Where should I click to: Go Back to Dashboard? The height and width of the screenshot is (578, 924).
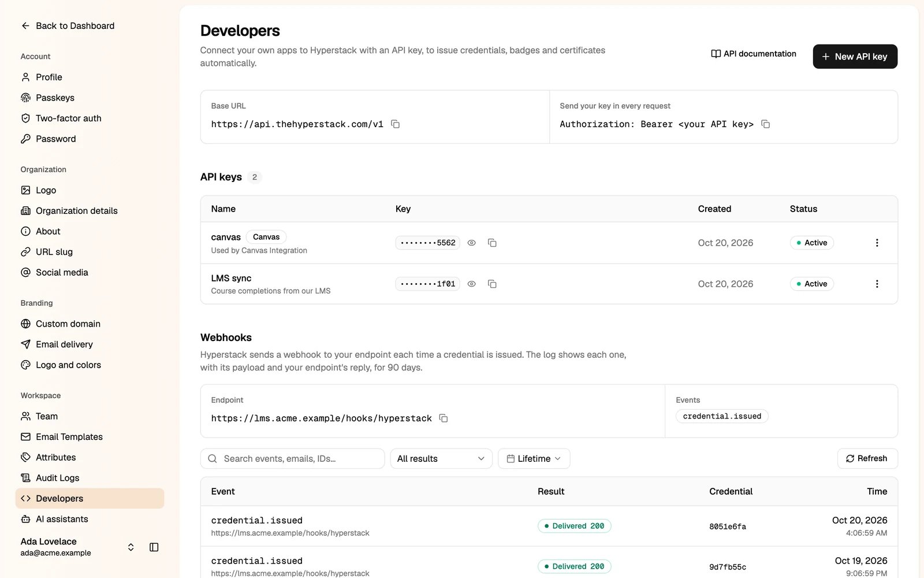(x=68, y=25)
